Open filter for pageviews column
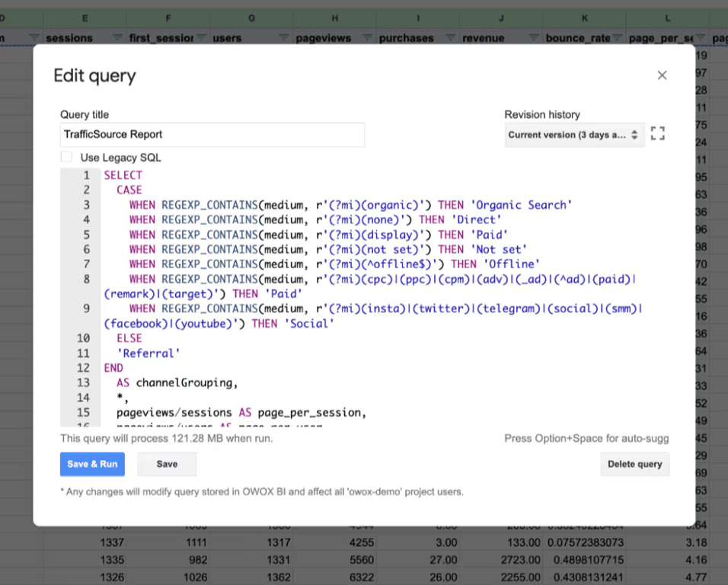 [367, 37]
